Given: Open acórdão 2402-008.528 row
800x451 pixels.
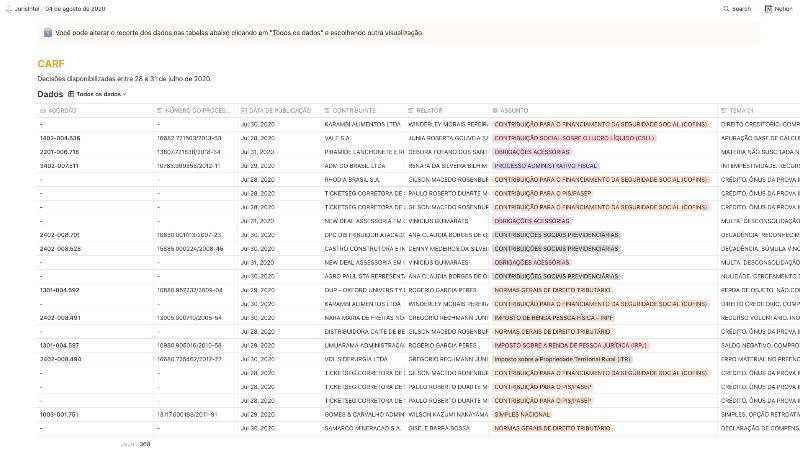Looking at the screenshot, I should tap(60, 248).
